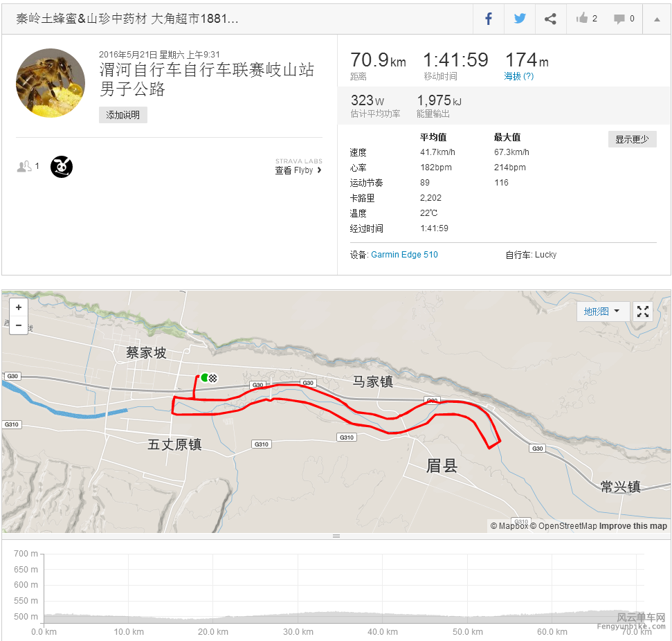Open 查看 Flyby link
The image size is (672, 641).
point(298,170)
